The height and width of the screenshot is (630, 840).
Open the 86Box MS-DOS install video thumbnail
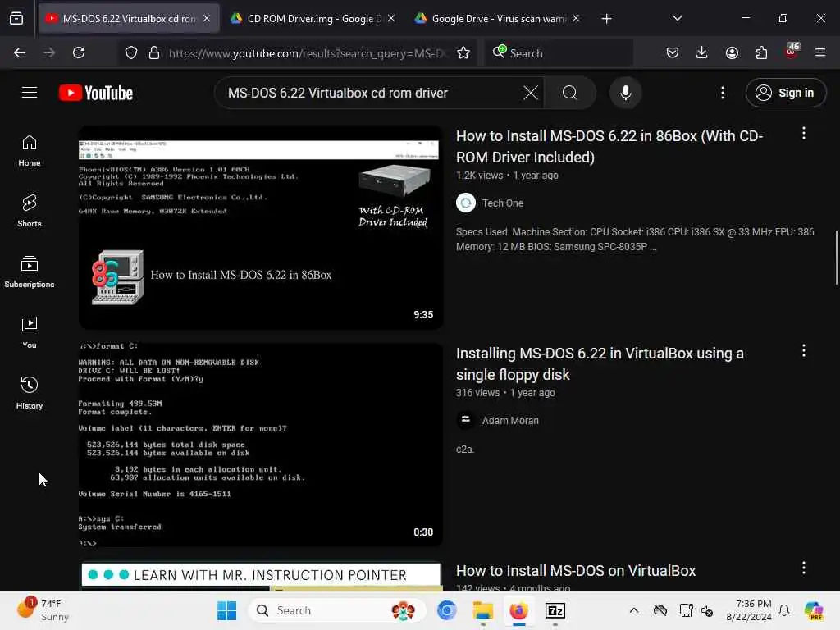[x=260, y=228]
